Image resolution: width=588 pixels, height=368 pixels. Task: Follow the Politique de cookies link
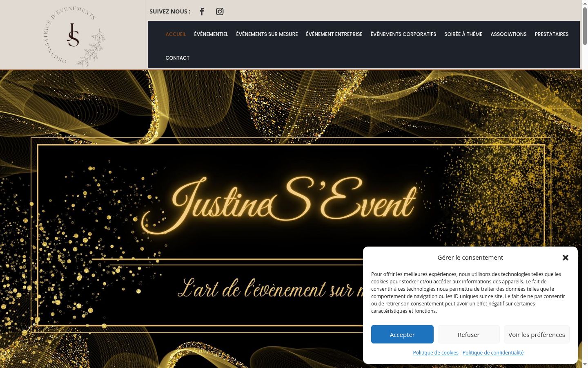(436, 353)
